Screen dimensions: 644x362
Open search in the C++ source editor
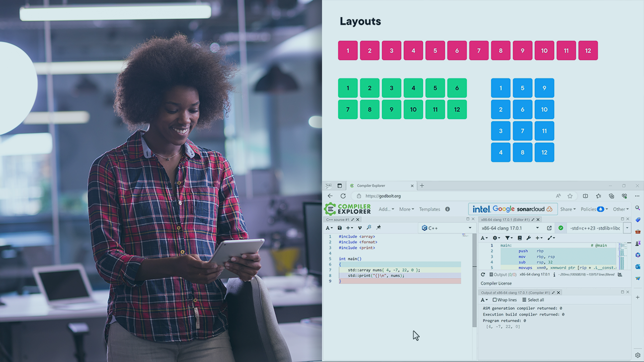pyautogui.click(x=369, y=227)
